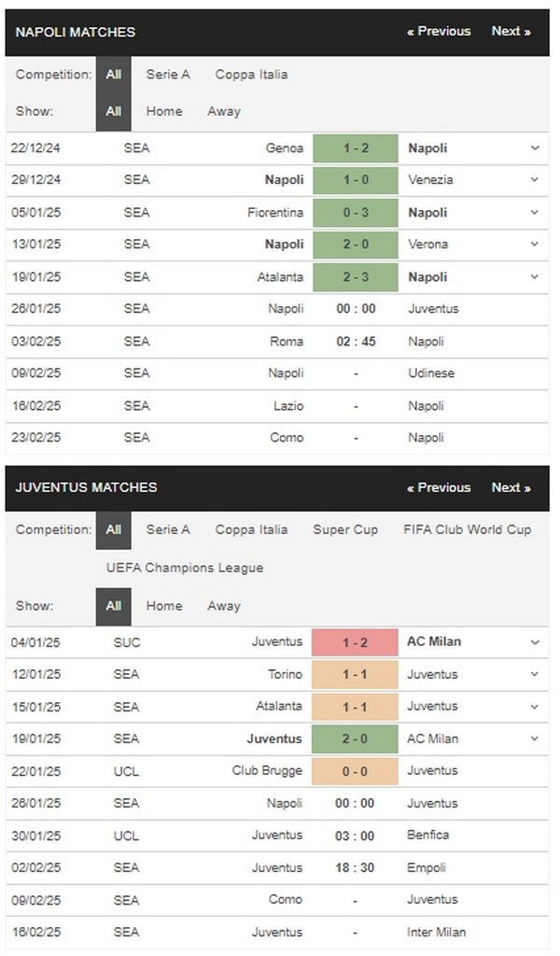
Task: Show Away matches in Juventus section
Action: pyautogui.click(x=223, y=606)
